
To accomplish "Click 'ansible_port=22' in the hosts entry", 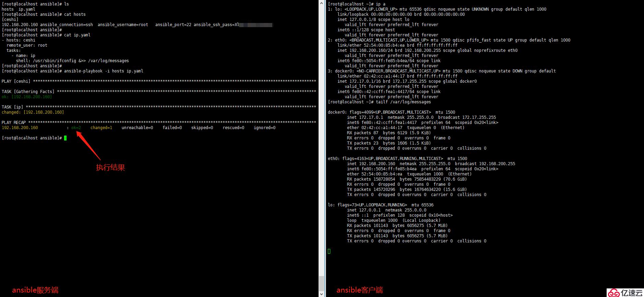I will [x=173, y=25].
